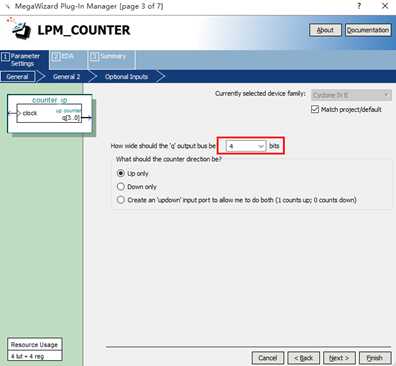Click the help question mark button
Image resolution: width=396 pixels, height=366 pixels.
(x=359, y=6)
